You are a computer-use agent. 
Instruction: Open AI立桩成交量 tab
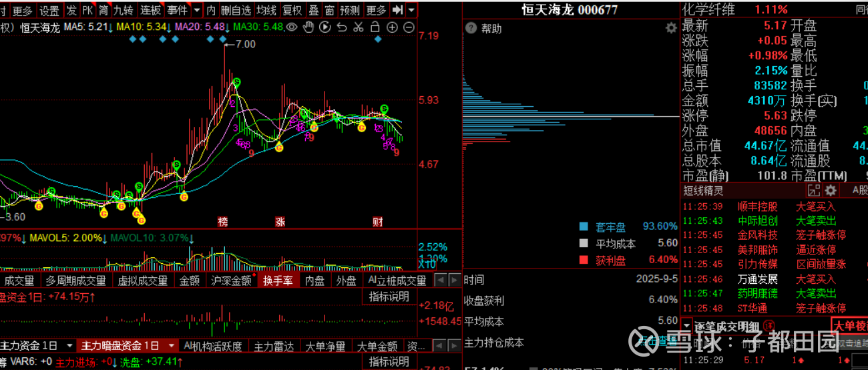(x=397, y=281)
